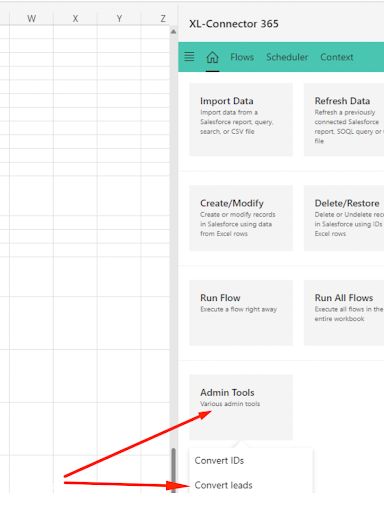Open the Refresh Data card
The height and width of the screenshot is (512, 384).
(344, 120)
